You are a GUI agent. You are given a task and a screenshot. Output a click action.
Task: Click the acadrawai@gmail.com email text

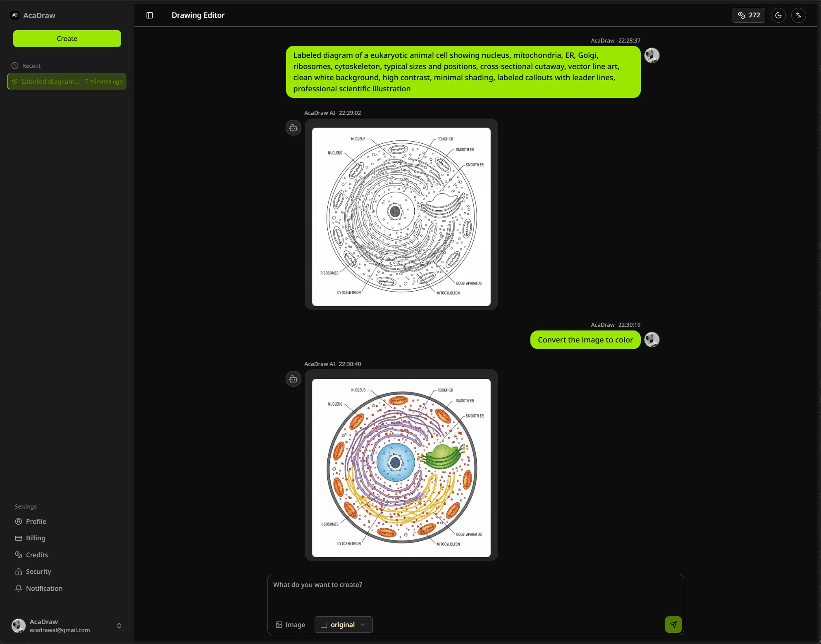pos(60,630)
